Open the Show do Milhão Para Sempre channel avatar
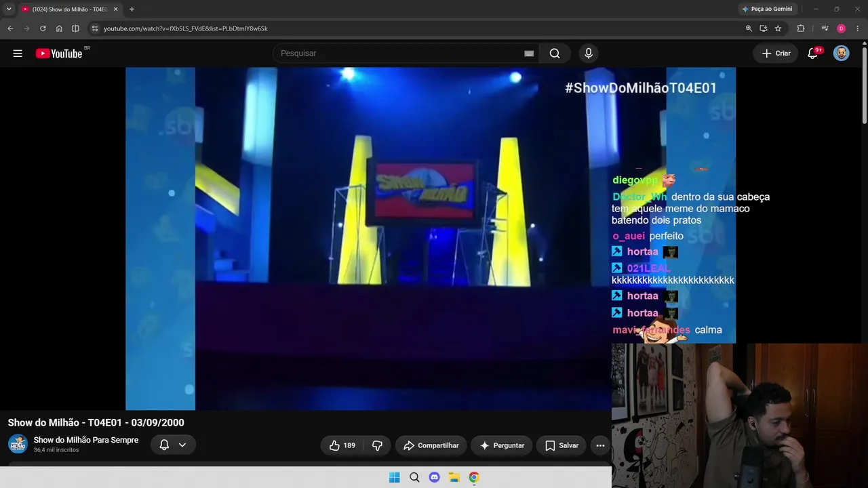Image resolution: width=868 pixels, height=488 pixels. pos(18,444)
